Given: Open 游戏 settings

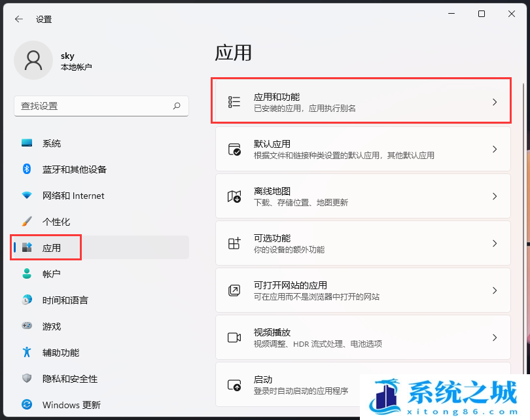Looking at the screenshot, I should (101, 326).
